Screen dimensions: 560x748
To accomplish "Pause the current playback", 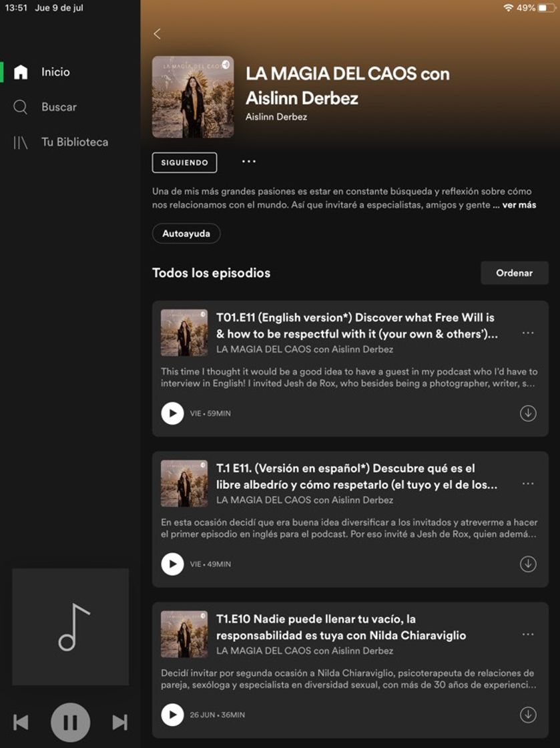I will point(69,722).
